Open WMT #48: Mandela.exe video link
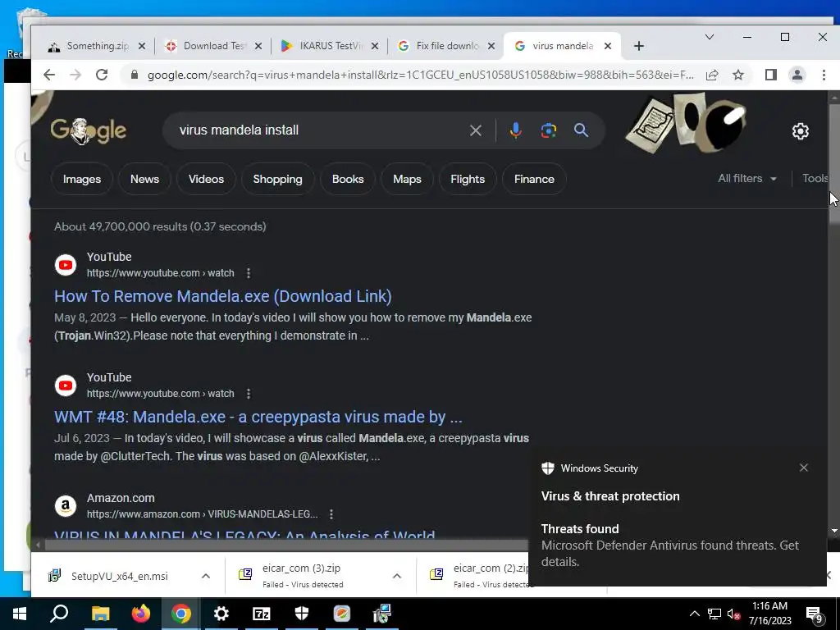Image resolution: width=840 pixels, height=630 pixels. (x=258, y=417)
